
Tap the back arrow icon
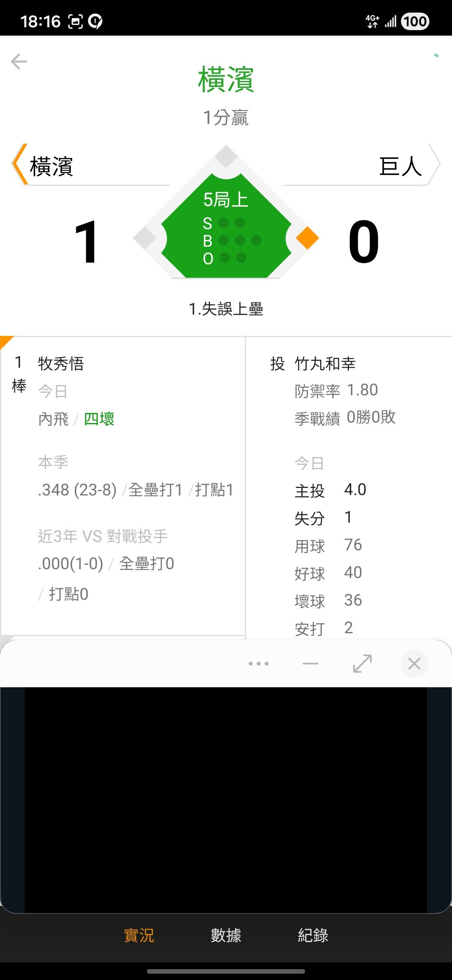[19, 62]
